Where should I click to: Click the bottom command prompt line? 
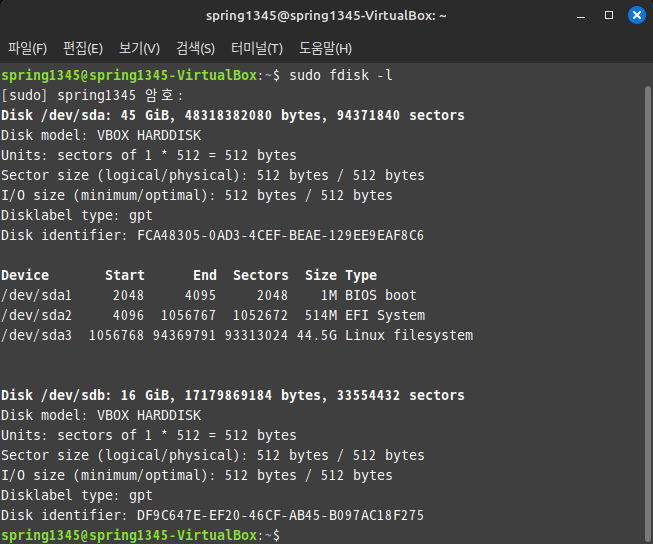point(140,535)
